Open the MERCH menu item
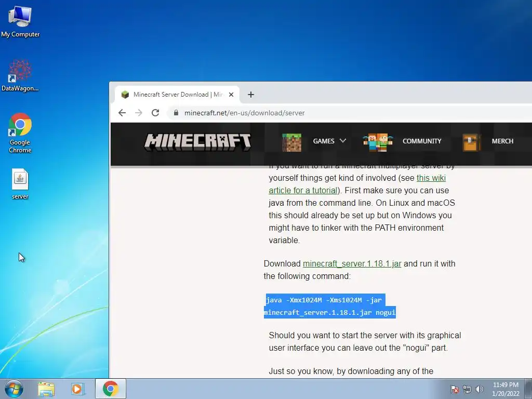The height and width of the screenshot is (399, 532). coord(502,141)
